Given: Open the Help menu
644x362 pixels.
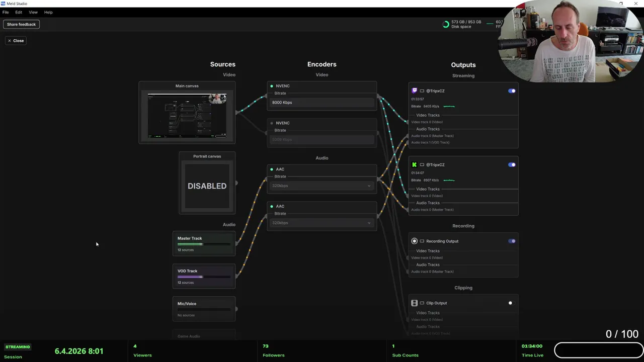Looking at the screenshot, I should [48, 12].
